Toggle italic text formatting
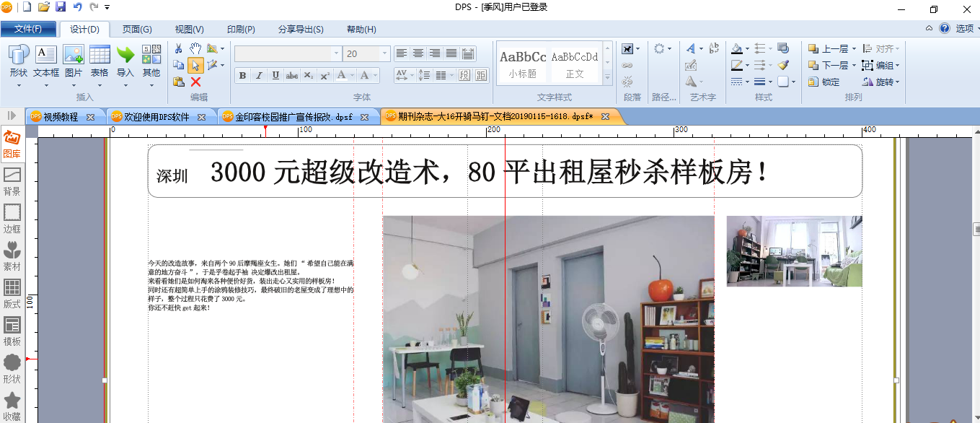Image resolution: width=980 pixels, height=423 pixels. coord(259,76)
